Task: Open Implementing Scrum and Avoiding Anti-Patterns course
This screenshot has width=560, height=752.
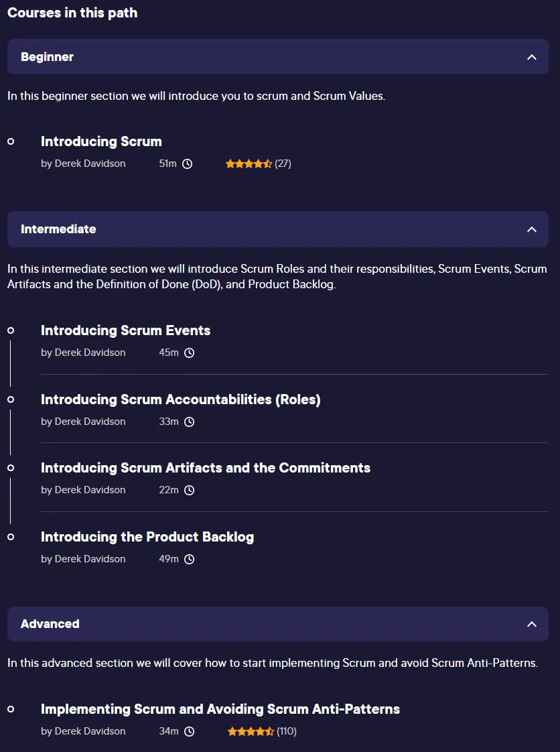Action: pos(220,709)
